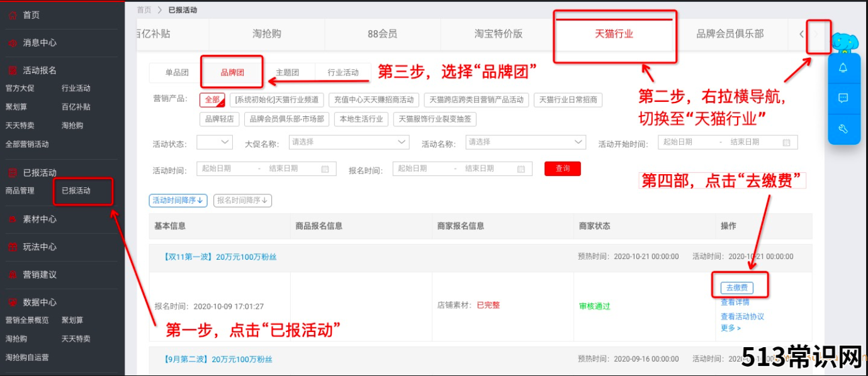Viewport: 868px width, 376px height.
Task: Filter by 天猫跨店跨类目营销产品活动
Action: [476, 99]
